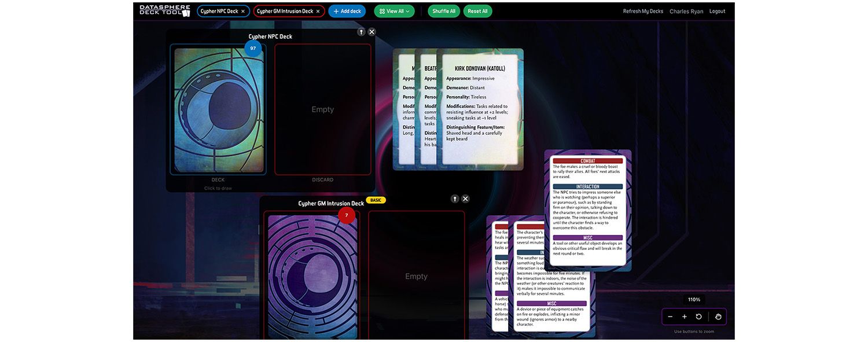Open Charles Ryan account link
This screenshot has height=342, width=868.
[x=686, y=11]
